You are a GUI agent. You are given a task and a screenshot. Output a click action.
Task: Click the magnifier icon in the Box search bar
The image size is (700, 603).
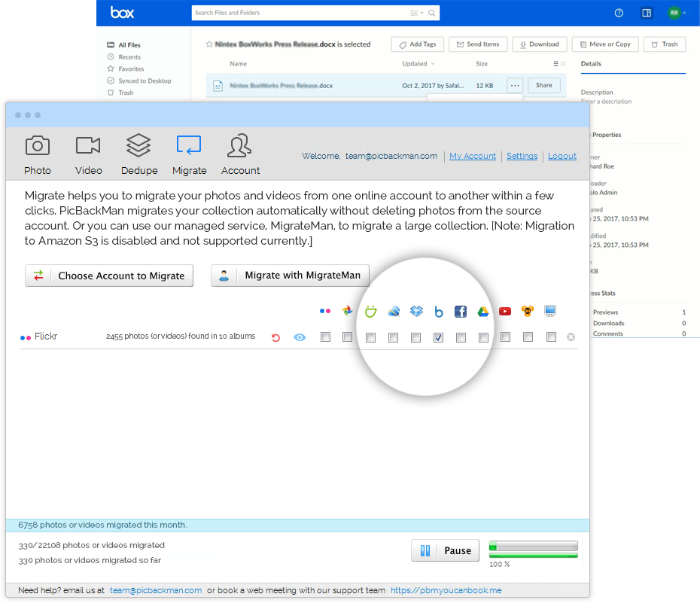(432, 13)
